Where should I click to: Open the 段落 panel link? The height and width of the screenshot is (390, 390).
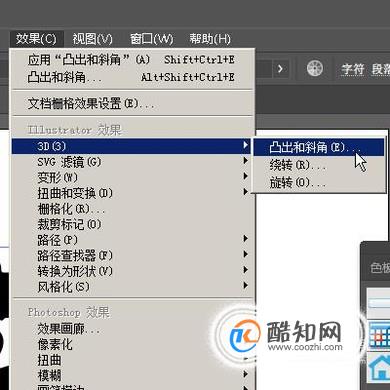click(381, 70)
